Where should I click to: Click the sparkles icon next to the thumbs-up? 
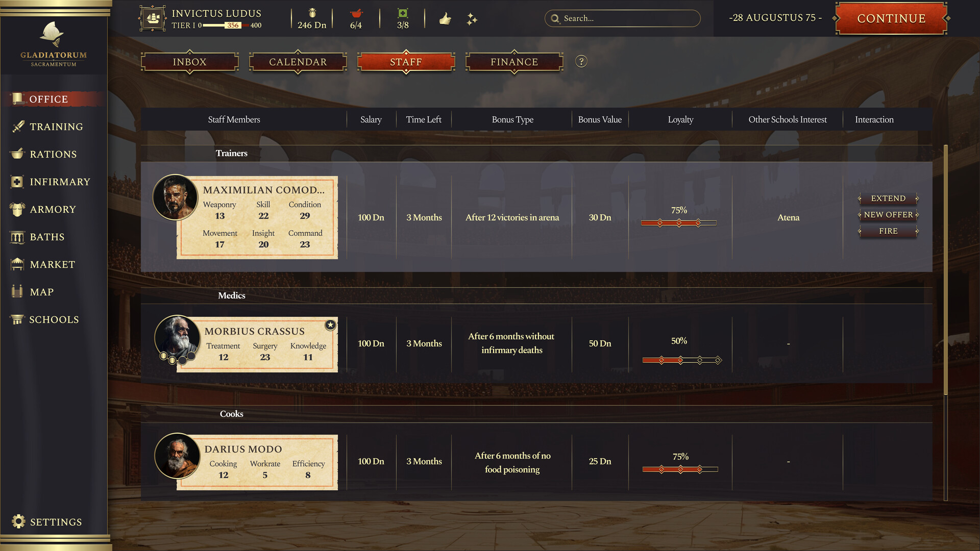pyautogui.click(x=472, y=18)
